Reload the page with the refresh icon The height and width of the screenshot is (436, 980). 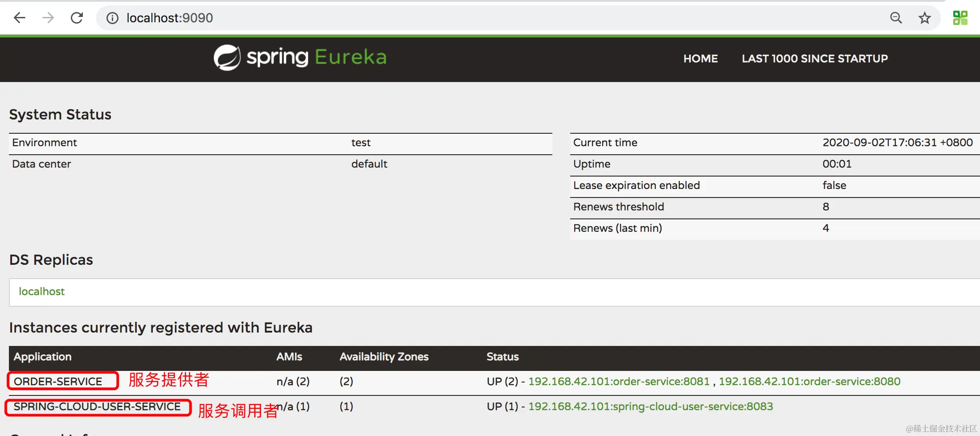pyautogui.click(x=77, y=18)
